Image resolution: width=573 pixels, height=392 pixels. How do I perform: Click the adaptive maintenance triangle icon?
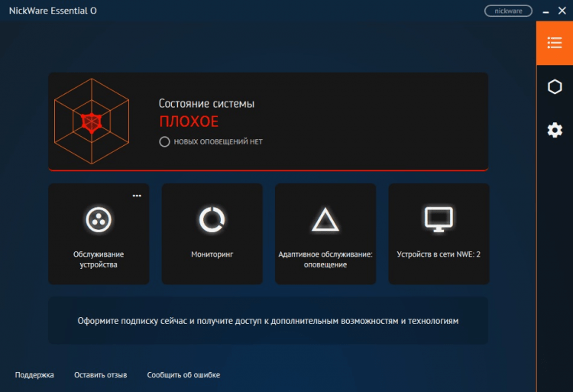click(x=325, y=219)
